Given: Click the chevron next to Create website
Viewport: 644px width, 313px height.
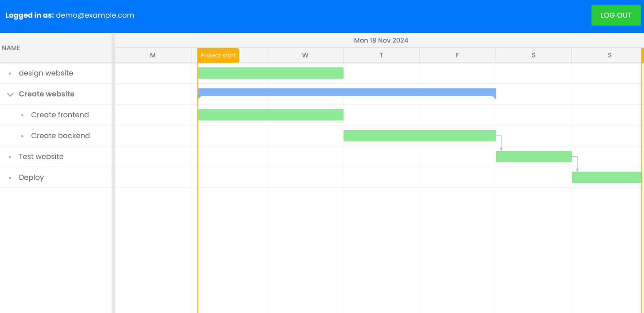Looking at the screenshot, I should pyautogui.click(x=10, y=94).
